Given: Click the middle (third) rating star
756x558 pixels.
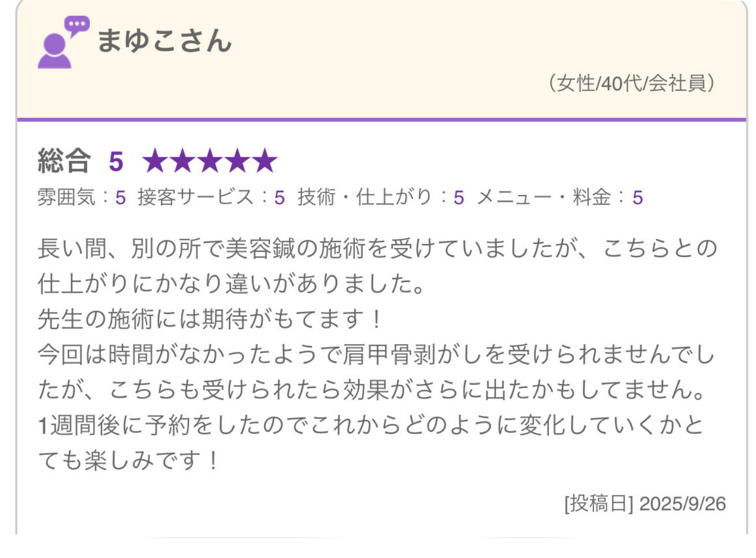Looking at the screenshot, I should pyautogui.click(x=210, y=161).
